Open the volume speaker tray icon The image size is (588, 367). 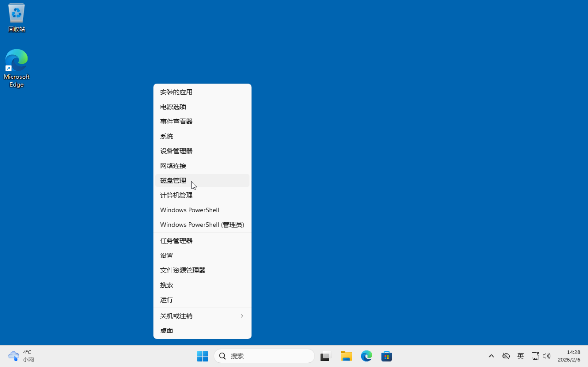(547, 356)
